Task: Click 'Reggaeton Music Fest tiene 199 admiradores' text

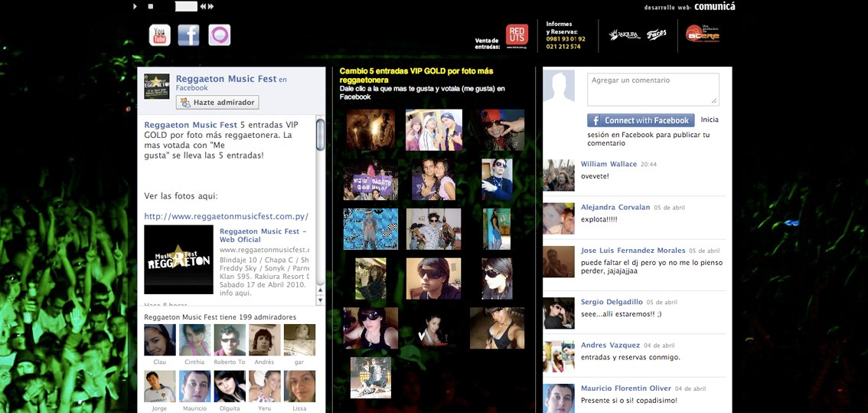Action: pos(220,318)
